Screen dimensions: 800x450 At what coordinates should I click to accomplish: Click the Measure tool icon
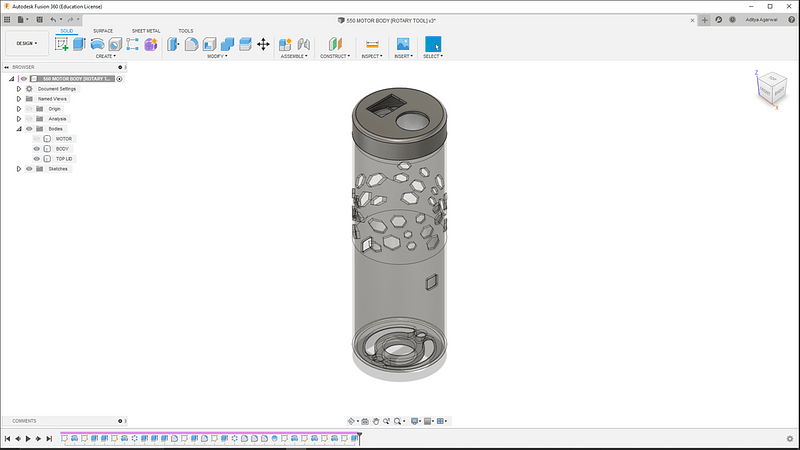pos(372,44)
